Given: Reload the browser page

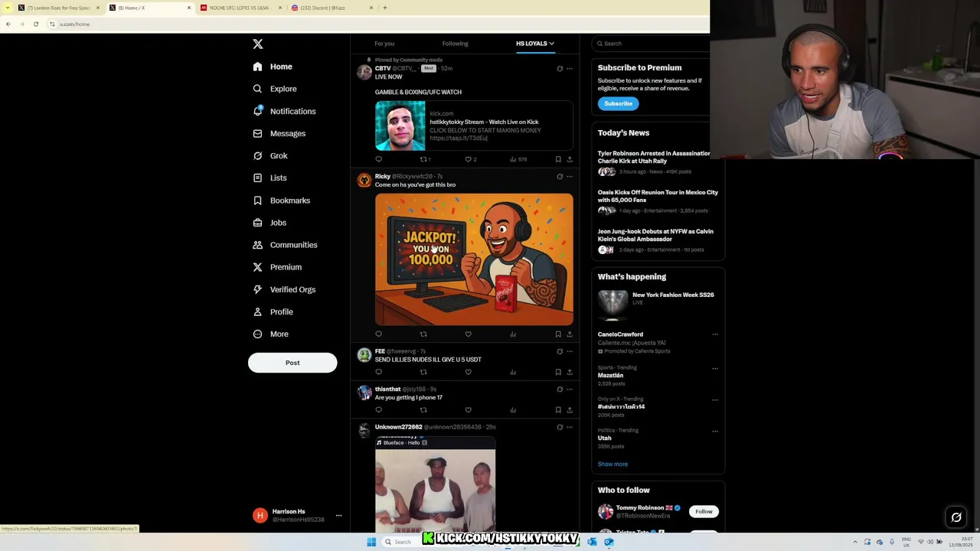Looking at the screenshot, I should pyautogui.click(x=35, y=24).
